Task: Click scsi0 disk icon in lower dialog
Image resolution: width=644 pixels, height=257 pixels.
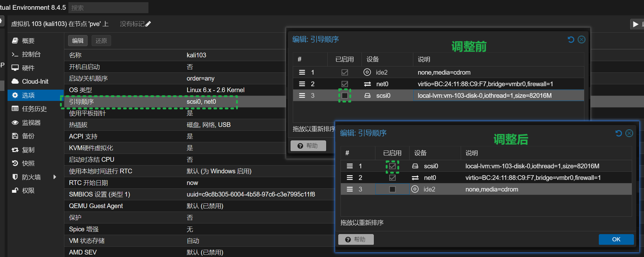Action: tap(415, 166)
